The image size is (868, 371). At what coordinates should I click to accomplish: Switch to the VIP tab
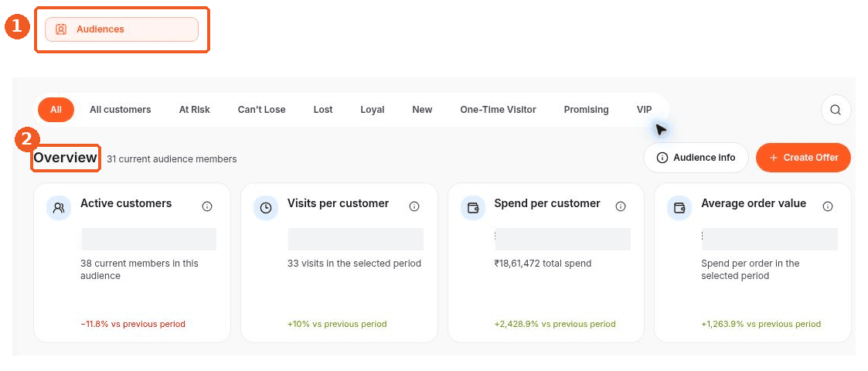tap(644, 110)
